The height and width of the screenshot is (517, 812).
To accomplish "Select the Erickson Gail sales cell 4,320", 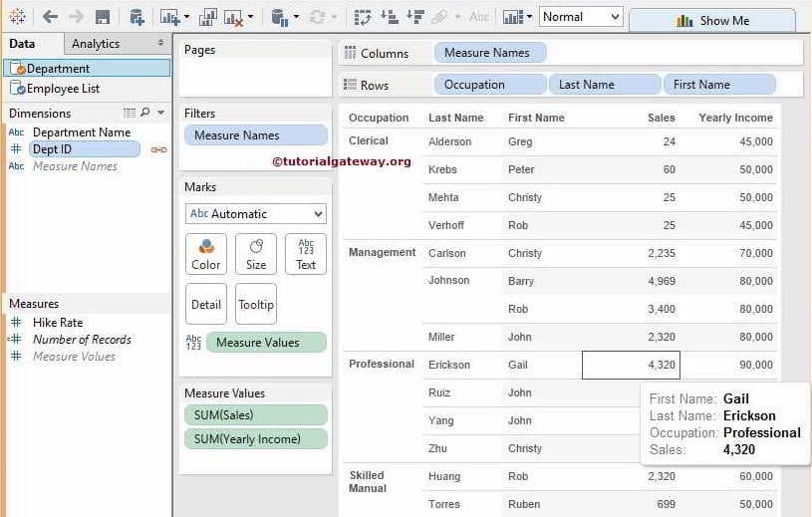I will click(x=631, y=365).
